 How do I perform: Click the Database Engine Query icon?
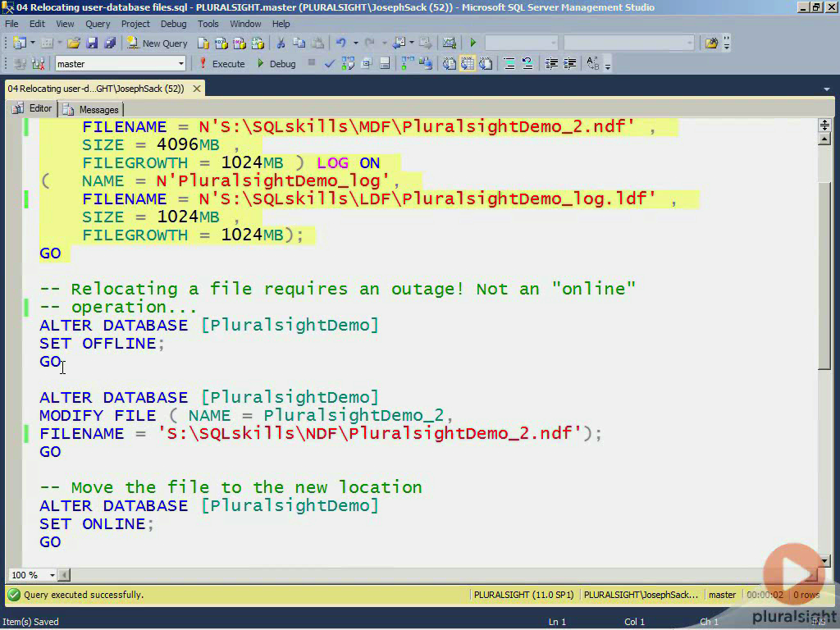coord(203,43)
